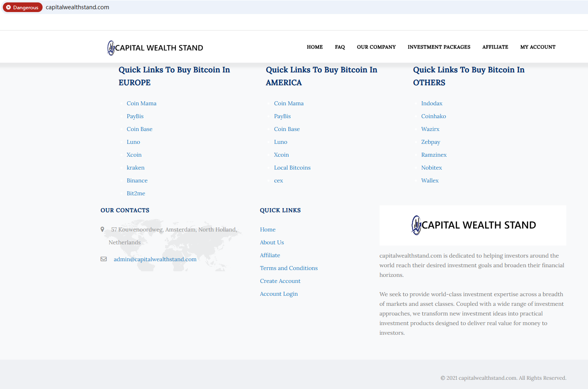Click Home under the QUICK LINKS heading
This screenshot has height=389, width=588.
coord(268,229)
